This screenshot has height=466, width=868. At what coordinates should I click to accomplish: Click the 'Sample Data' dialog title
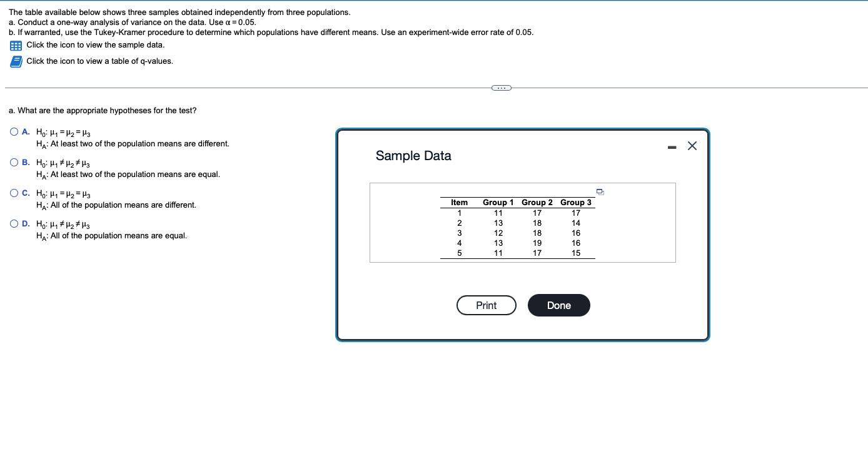[413, 156]
